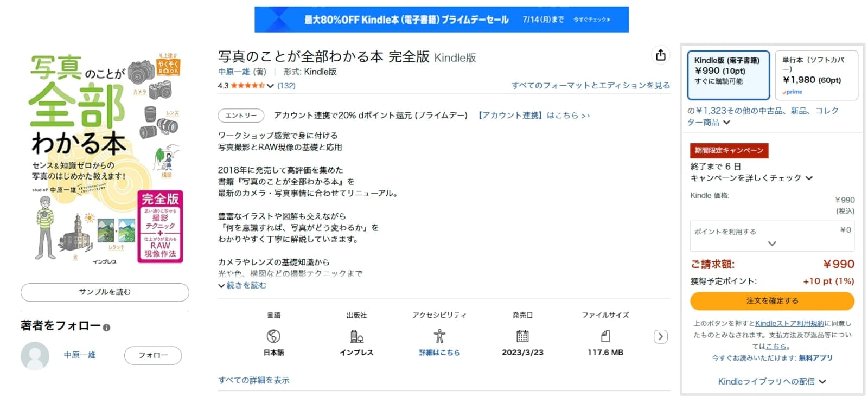Screen dimensions: 868x397
Task: Expand the ポイントを利用する section
Action: coord(772,236)
